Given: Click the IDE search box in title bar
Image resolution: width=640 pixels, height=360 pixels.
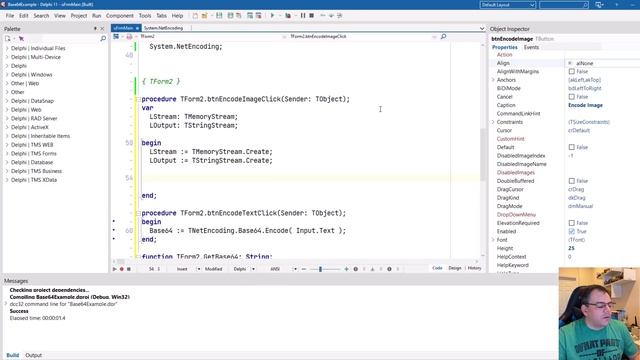Looking at the screenshot, I should pos(564,5).
